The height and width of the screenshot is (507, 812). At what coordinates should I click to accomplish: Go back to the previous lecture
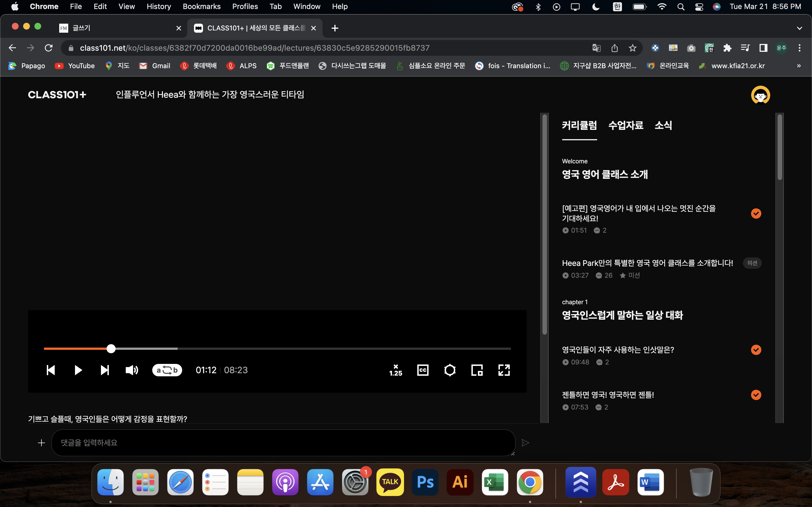[51, 370]
